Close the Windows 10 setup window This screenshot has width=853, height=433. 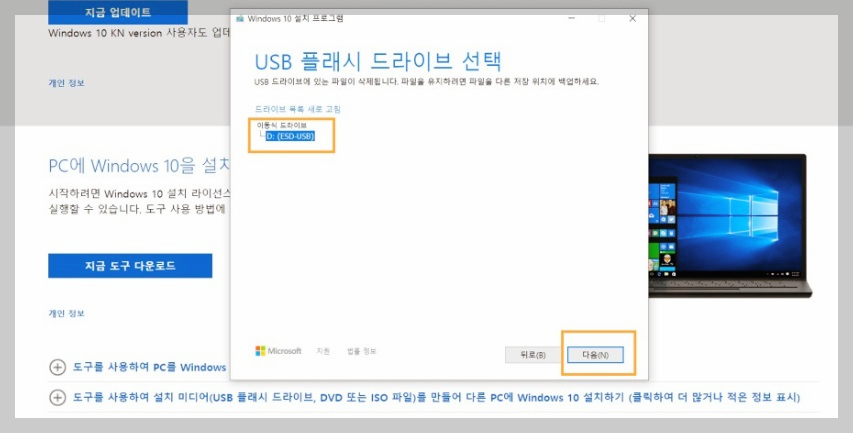point(632,18)
